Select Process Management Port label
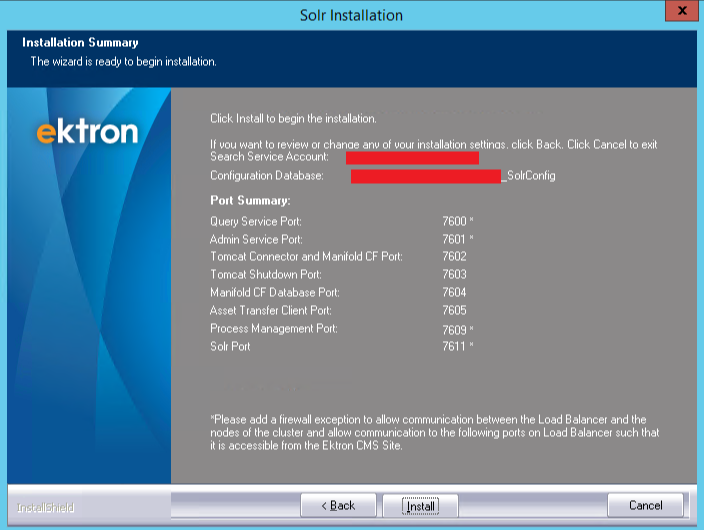 point(273,329)
